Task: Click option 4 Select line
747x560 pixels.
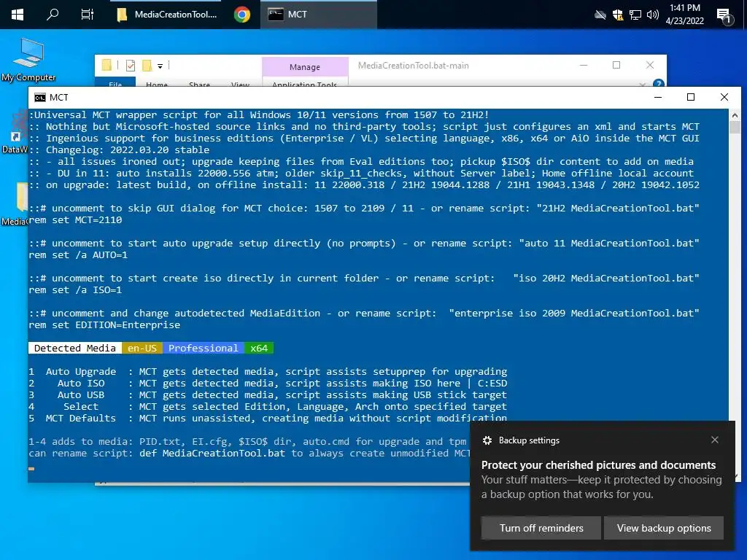Action: [x=268, y=407]
